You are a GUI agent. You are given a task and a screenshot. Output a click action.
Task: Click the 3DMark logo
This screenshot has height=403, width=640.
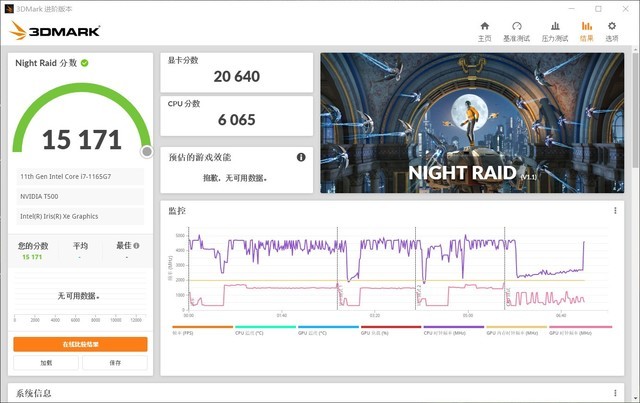click(x=55, y=31)
